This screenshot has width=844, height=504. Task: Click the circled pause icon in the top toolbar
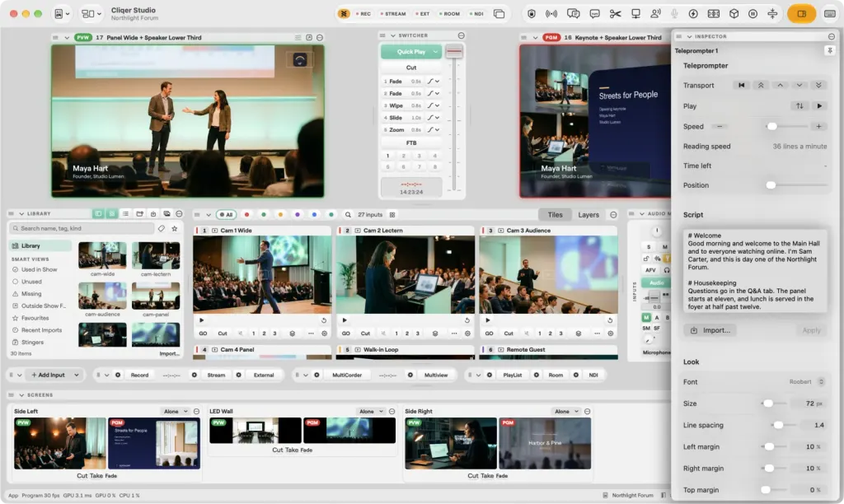pyautogui.click(x=753, y=14)
